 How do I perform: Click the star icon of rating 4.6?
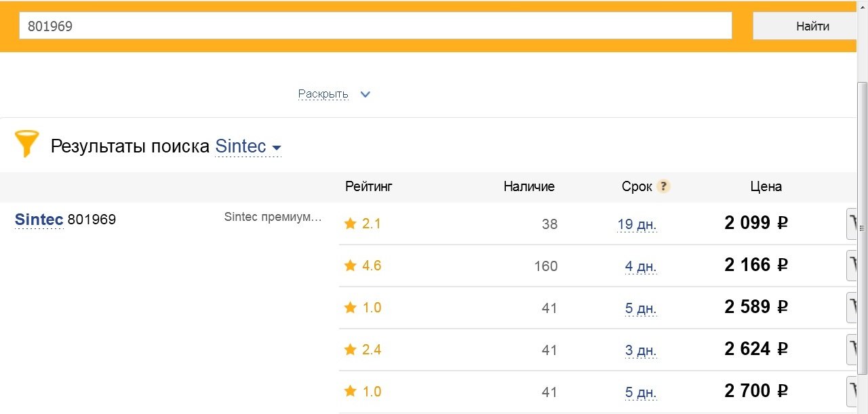point(350,266)
